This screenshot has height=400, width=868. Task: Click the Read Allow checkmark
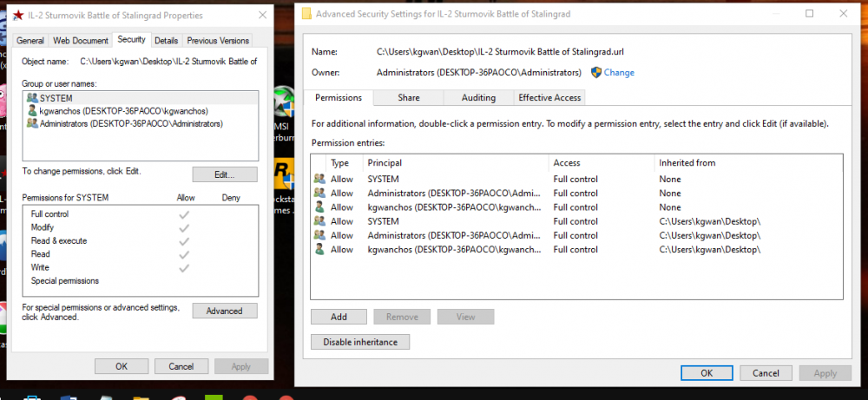pyautogui.click(x=184, y=254)
